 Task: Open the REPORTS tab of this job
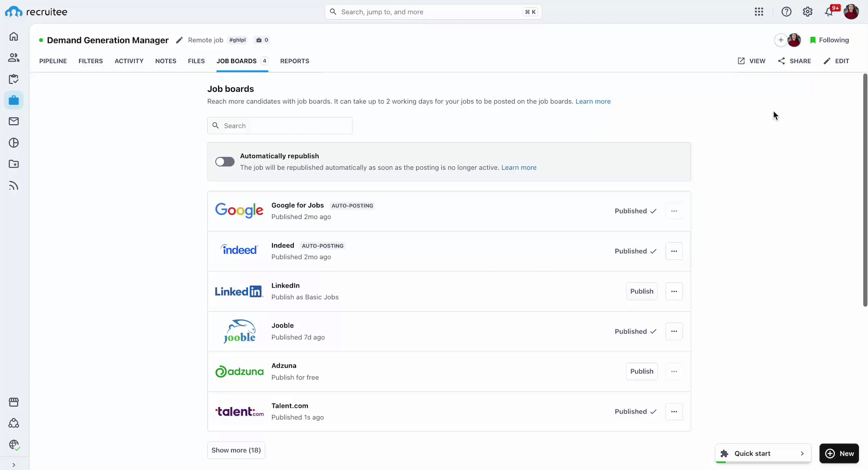(295, 61)
